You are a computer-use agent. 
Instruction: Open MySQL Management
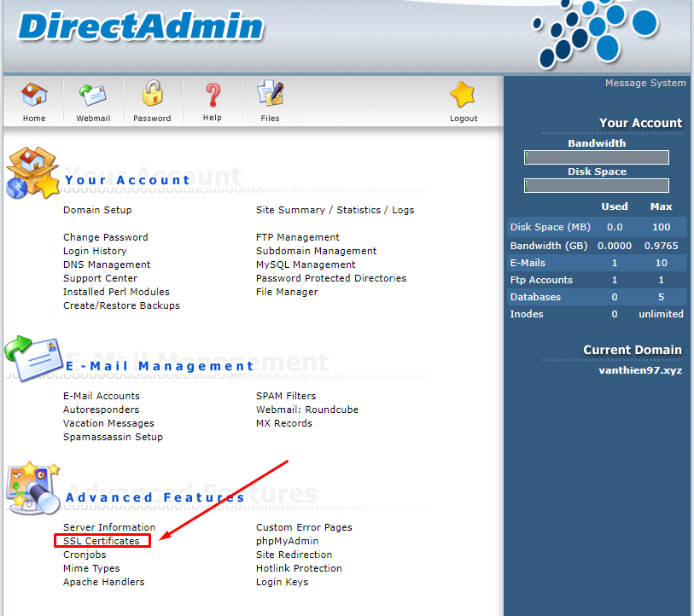305,264
